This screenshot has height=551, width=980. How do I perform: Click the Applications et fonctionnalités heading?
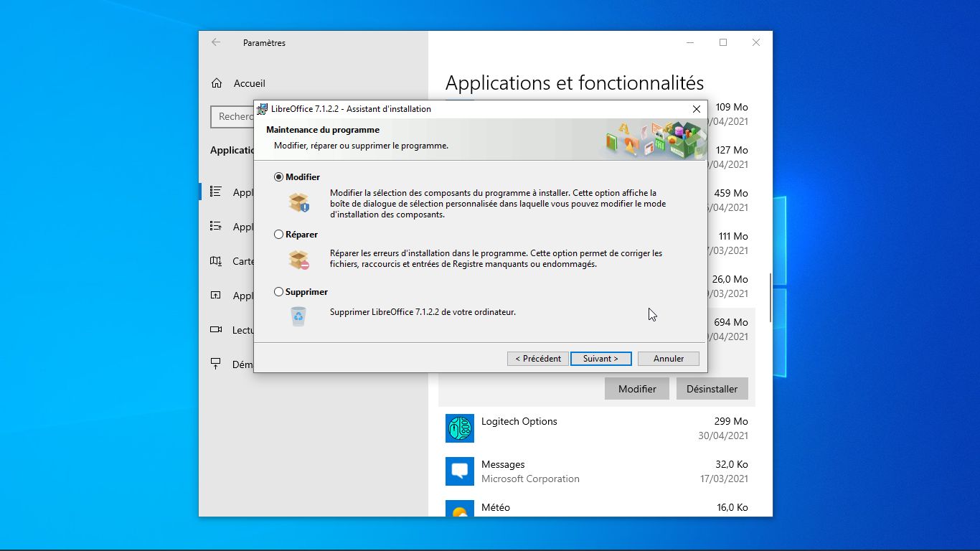(575, 83)
